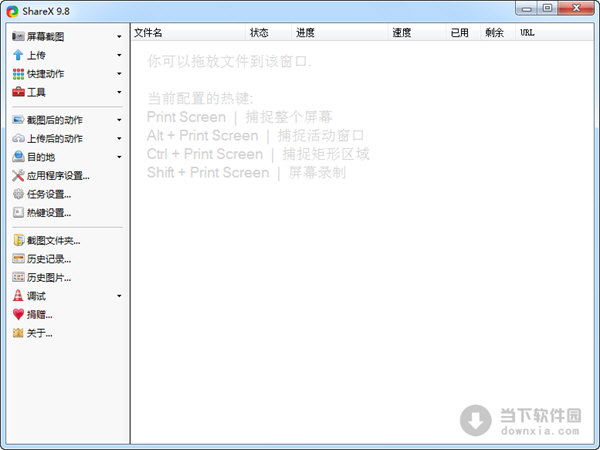Click the 任务设置 gear icon
600x450 pixels.
click(18, 194)
